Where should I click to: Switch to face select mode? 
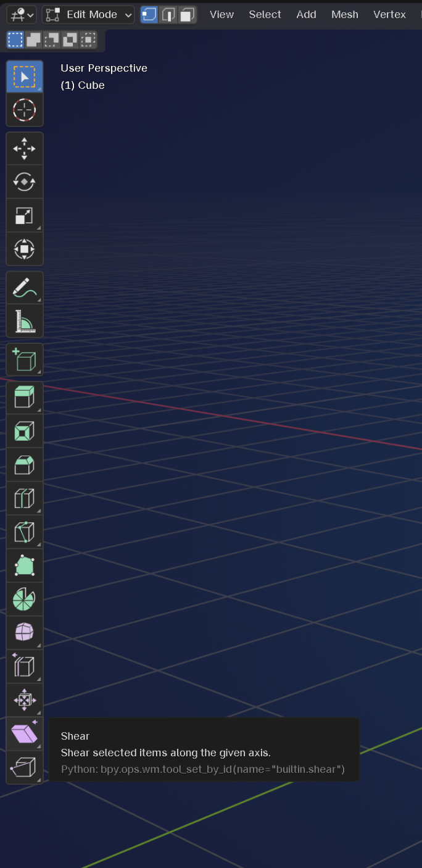(188, 15)
